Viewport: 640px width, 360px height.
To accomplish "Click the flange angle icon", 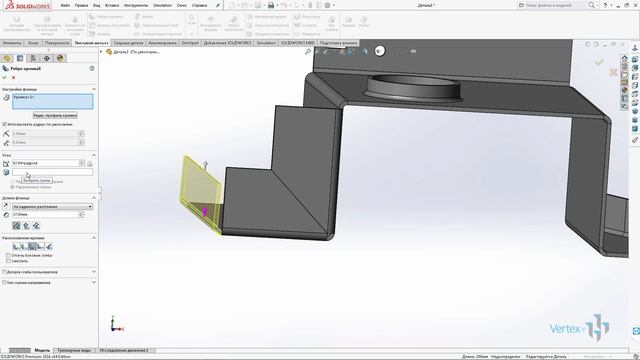I will tap(6, 163).
